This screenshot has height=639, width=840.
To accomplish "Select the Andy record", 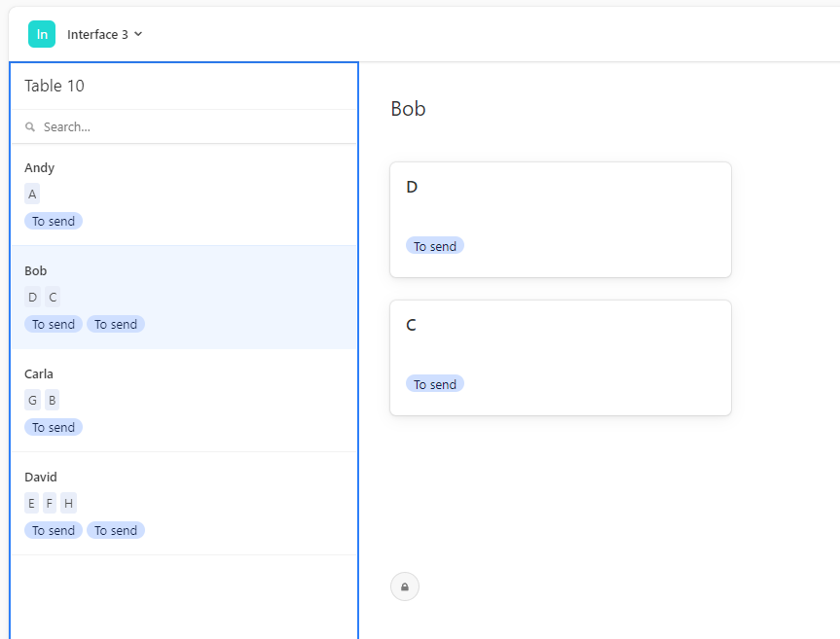I will [184, 195].
